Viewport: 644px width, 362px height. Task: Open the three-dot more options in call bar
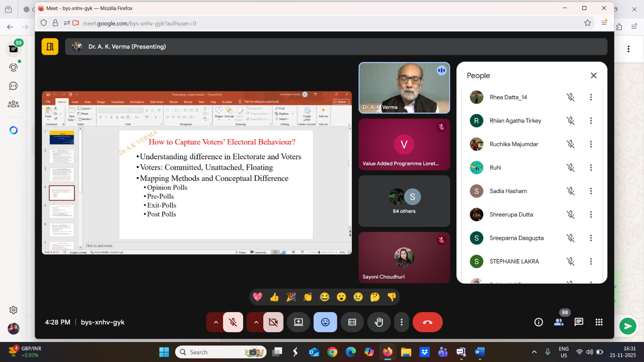tap(401, 322)
